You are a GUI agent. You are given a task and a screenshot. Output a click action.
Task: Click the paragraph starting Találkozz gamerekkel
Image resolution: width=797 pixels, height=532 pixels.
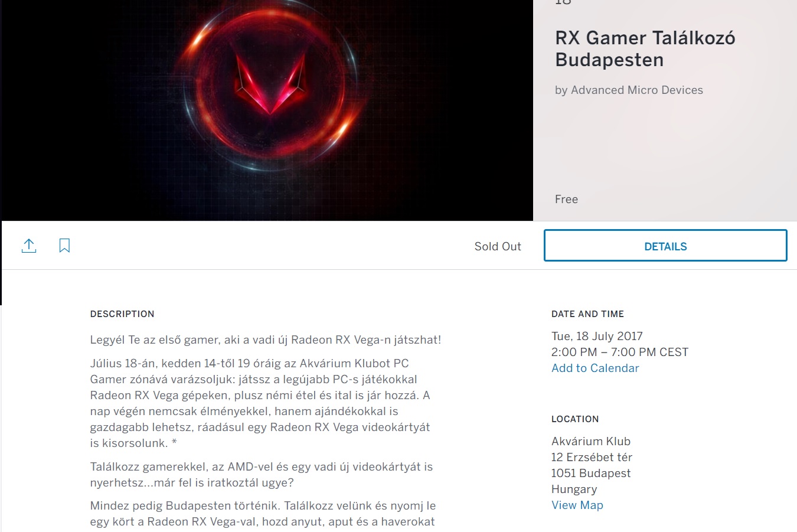(x=261, y=475)
